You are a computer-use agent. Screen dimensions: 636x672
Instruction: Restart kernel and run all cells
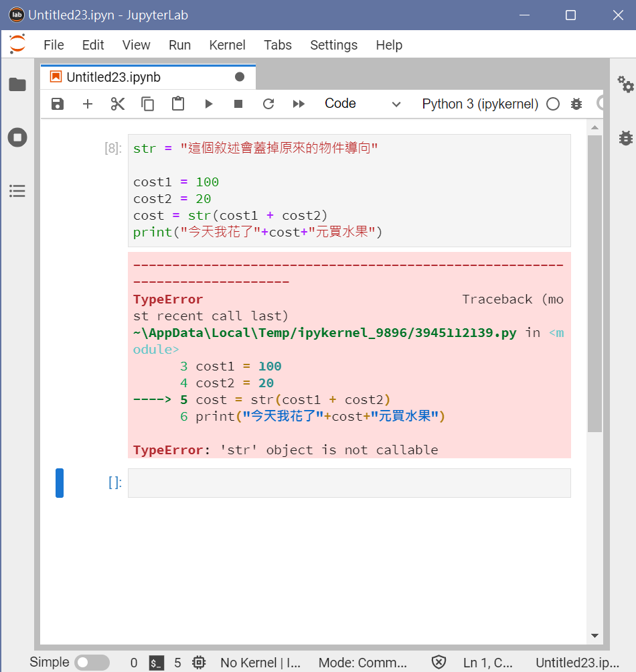click(299, 103)
